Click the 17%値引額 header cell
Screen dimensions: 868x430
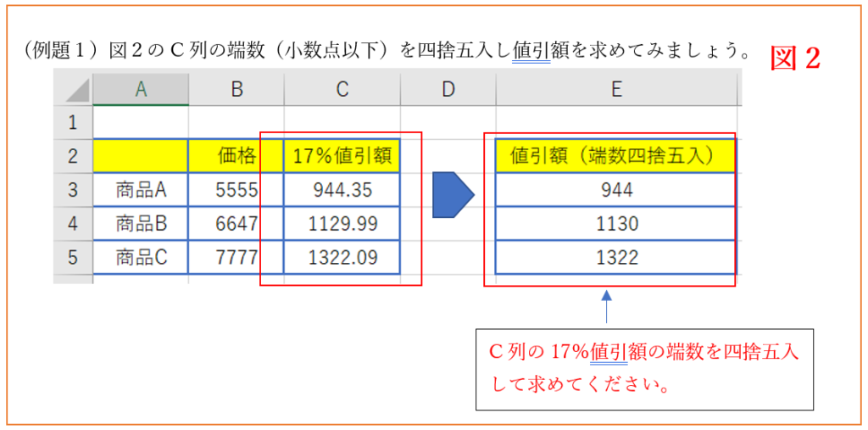pos(342,156)
